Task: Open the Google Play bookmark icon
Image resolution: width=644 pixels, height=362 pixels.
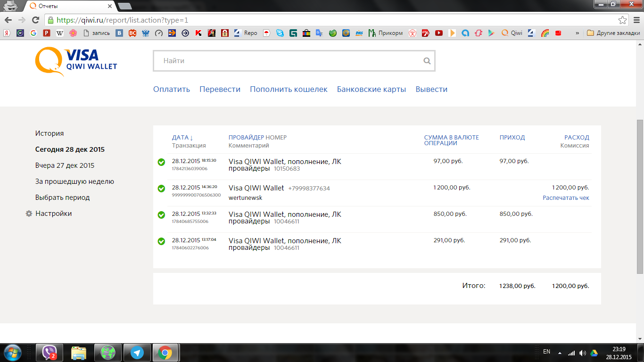Action: 492,33
